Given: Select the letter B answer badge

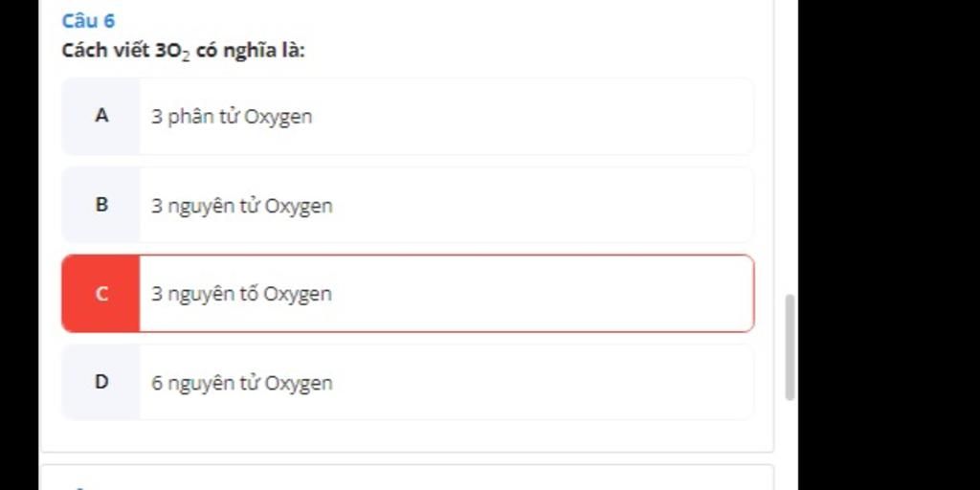Looking at the screenshot, I should pyautogui.click(x=101, y=205).
